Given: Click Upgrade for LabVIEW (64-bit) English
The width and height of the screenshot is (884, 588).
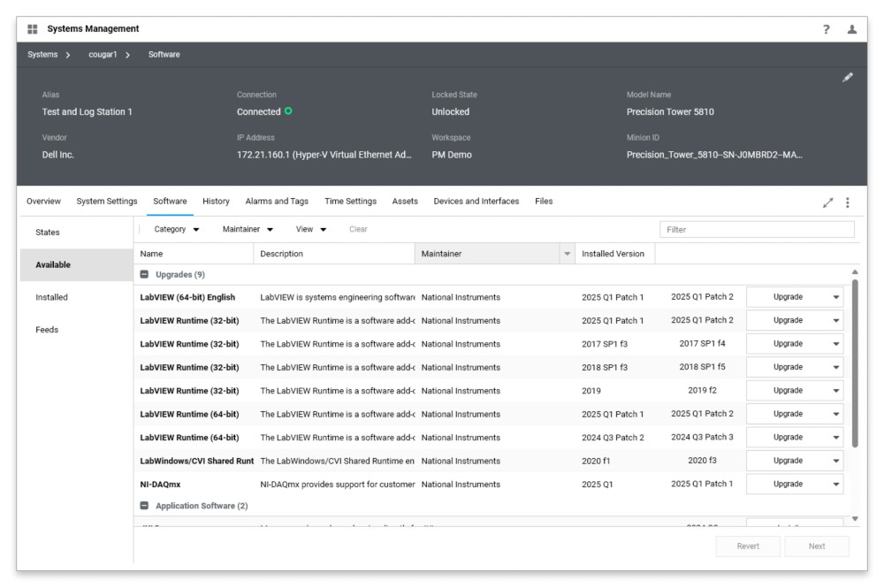Looking at the screenshot, I should pyautogui.click(x=788, y=297).
